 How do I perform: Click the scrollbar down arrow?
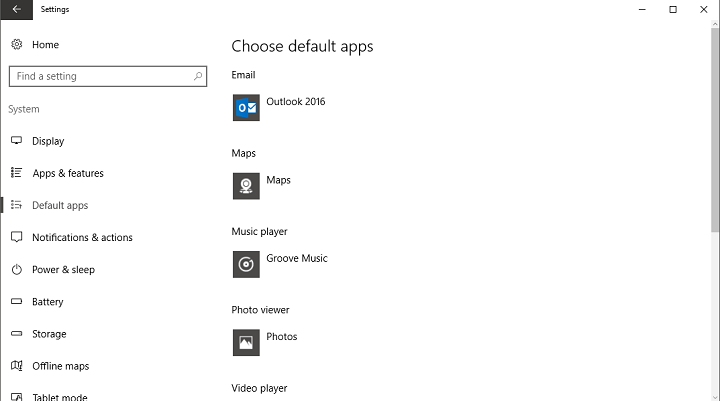pos(715,397)
